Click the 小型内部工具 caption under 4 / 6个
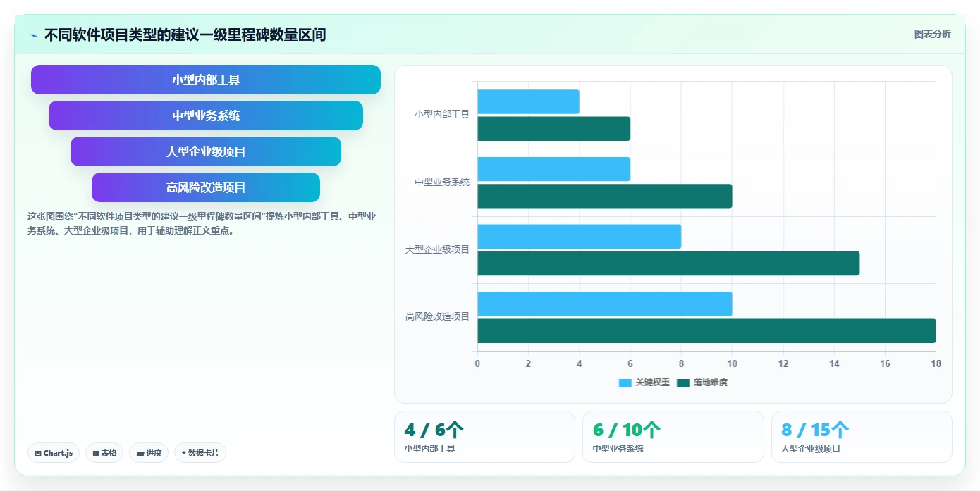This screenshot has width=980, height=491. 429,449
